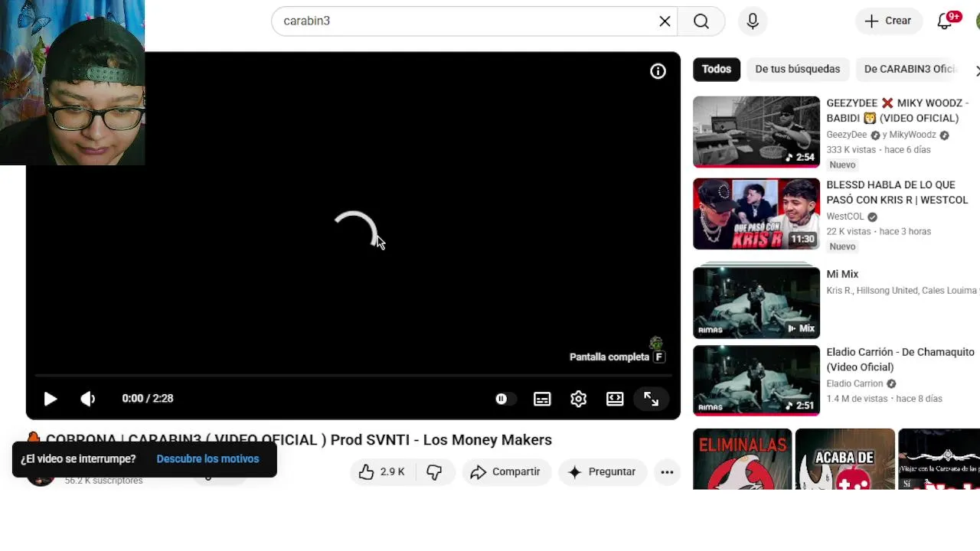Screen dimensions: 980x551
Task: Open ELIMINALAS short thumbnail
Action: [743, 459]
